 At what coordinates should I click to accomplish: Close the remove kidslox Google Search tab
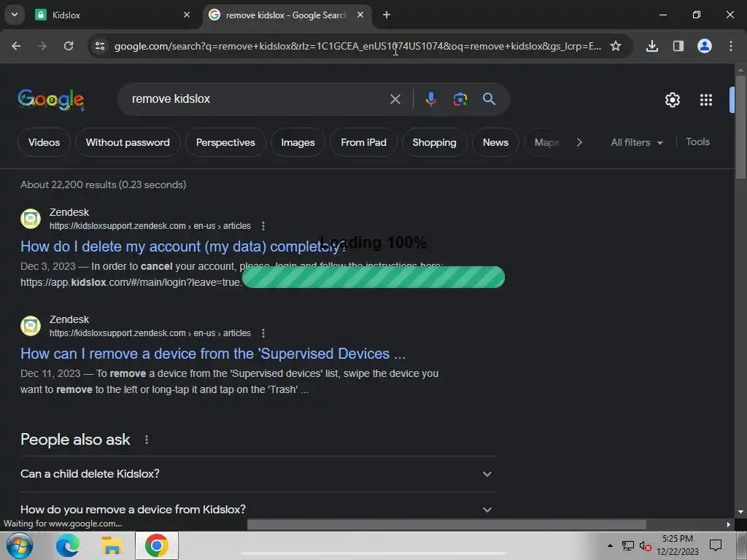click(x=360, y=15)
